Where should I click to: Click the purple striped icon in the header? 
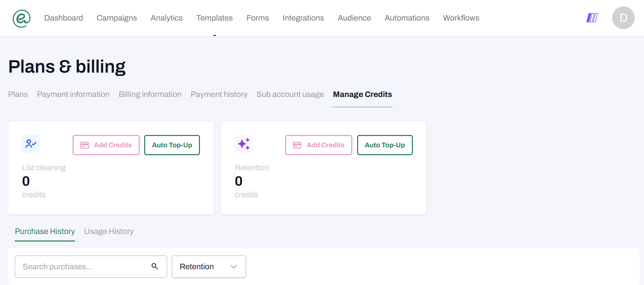592,18
